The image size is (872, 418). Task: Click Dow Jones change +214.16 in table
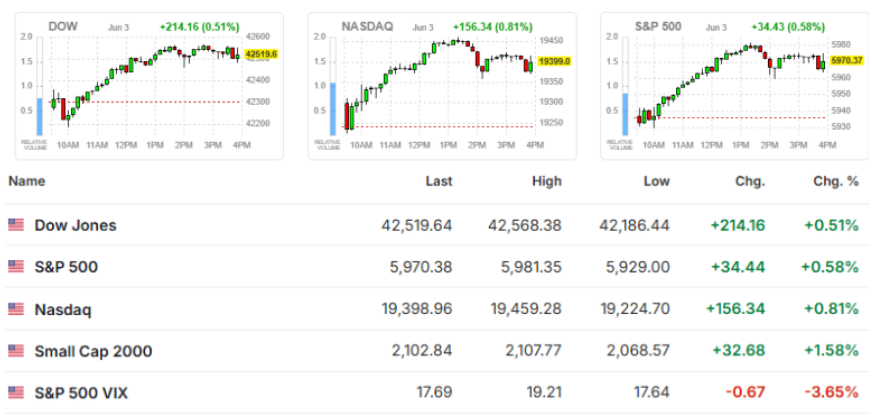(737, 225)
